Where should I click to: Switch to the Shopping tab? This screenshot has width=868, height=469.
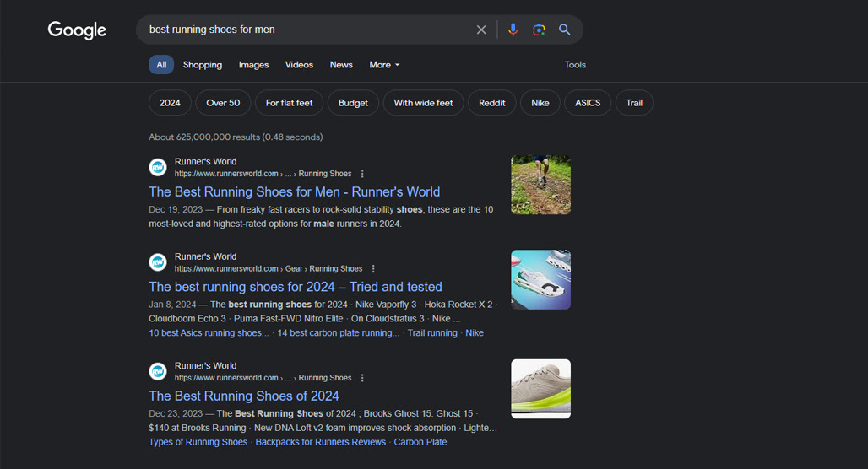tap(203, 65)
